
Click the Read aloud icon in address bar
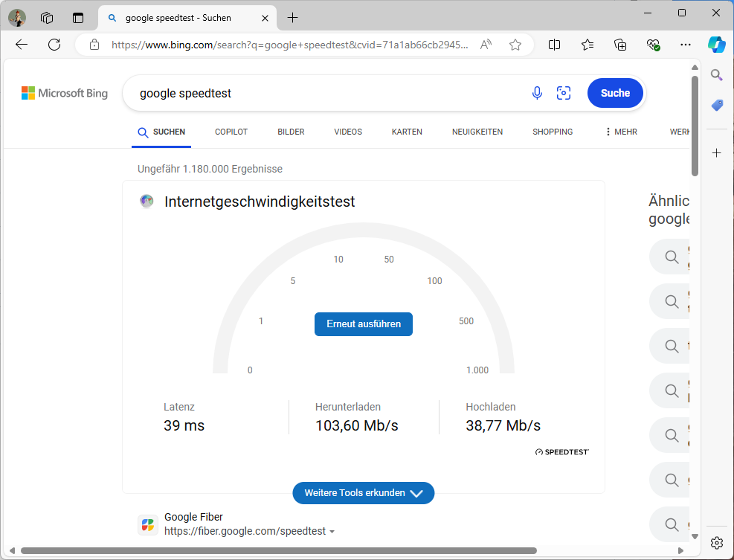coord(486,45)
